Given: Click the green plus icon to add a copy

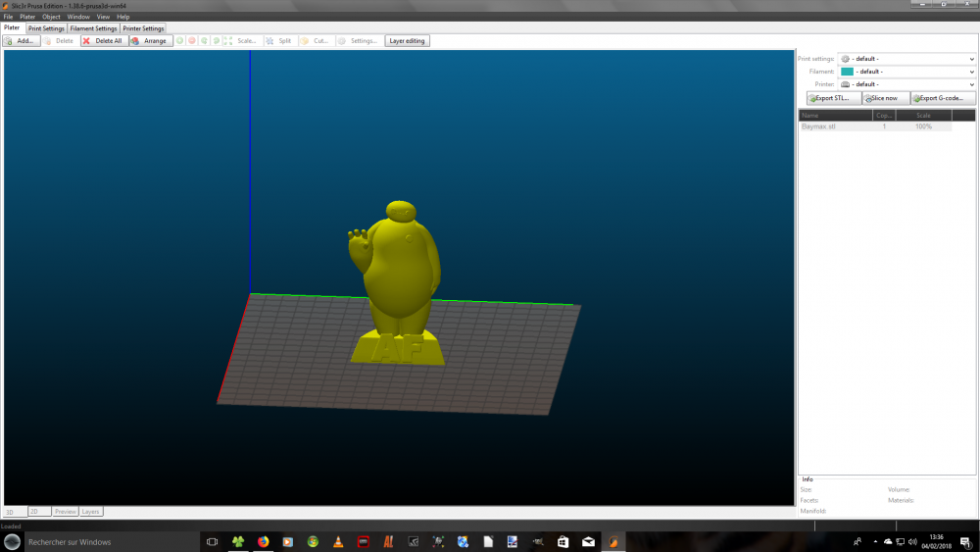Looking at the screenshot, I should tap(180, 40).
